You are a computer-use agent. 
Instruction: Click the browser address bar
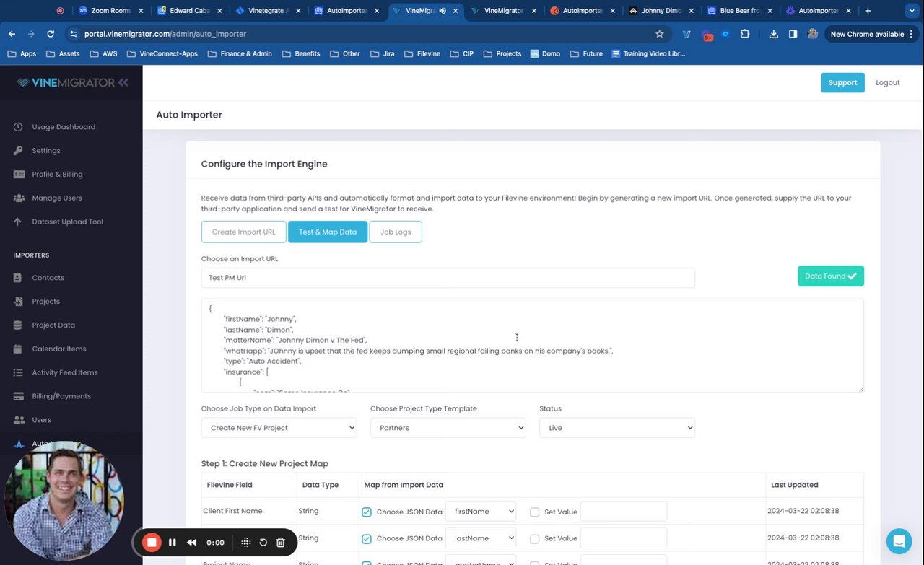pos(368,34)
